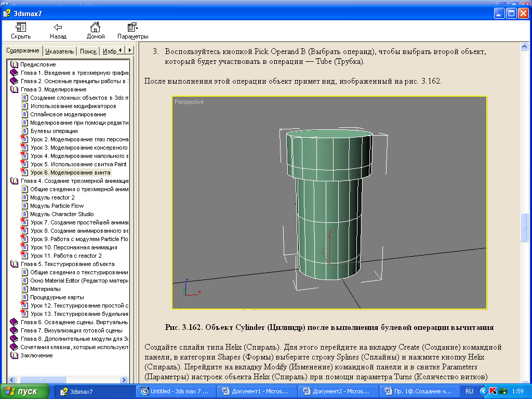Click the page icon of Урок 13
The width and height of the screenshot is (532, 399).
point(24,314)
